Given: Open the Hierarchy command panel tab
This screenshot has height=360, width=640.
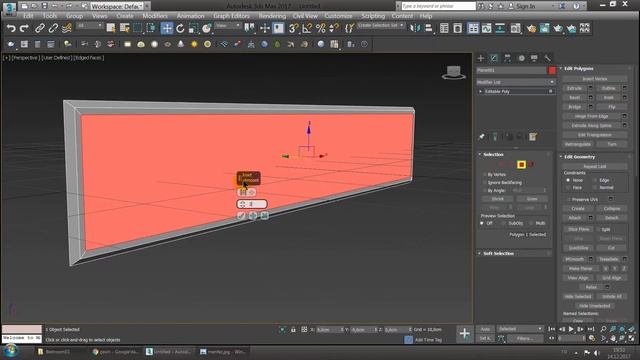Looking at the screenshot, I should click(x=507, y=58).
